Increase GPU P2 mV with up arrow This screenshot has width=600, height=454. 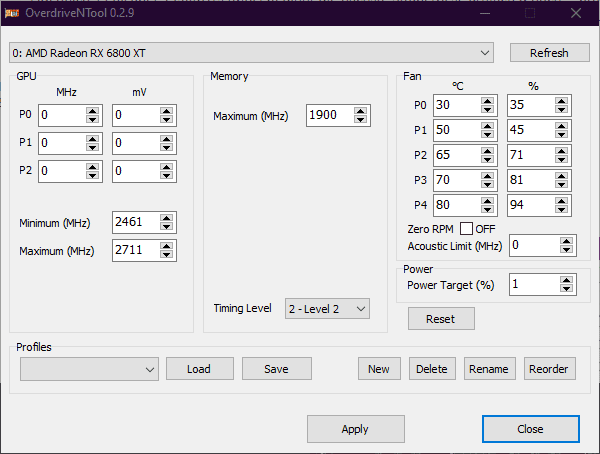tap(166, 167)
